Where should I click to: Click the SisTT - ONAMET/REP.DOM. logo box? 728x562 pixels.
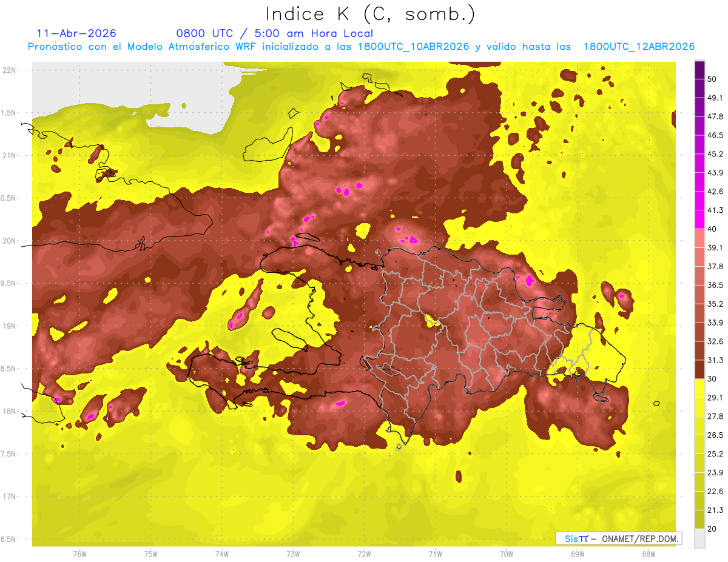618,538
